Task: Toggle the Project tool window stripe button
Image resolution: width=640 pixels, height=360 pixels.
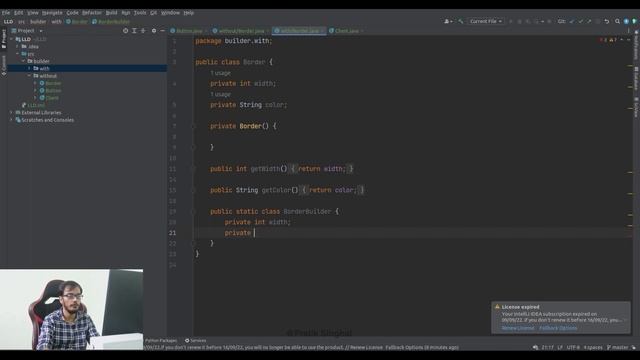Action: click(4, 39)
